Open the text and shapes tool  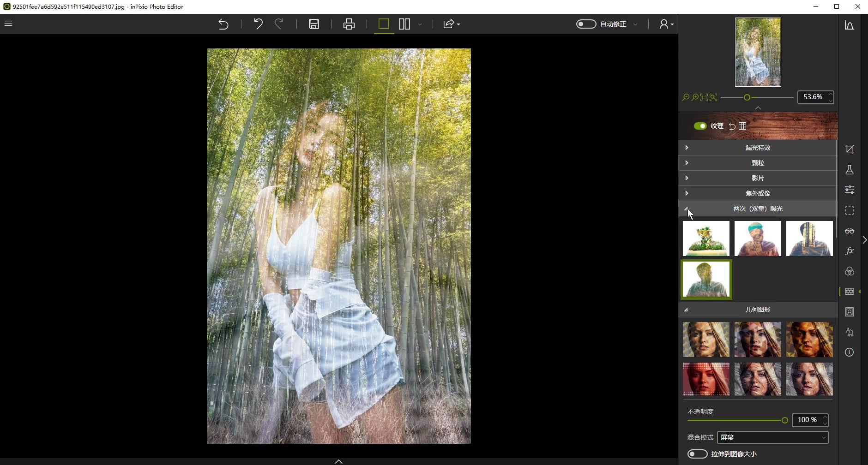click(x=849, y=332)
